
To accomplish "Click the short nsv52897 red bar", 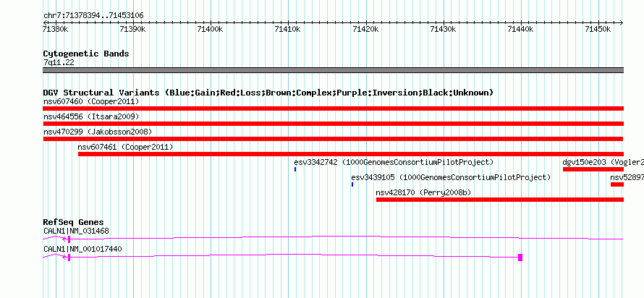I will click(617, 184).
